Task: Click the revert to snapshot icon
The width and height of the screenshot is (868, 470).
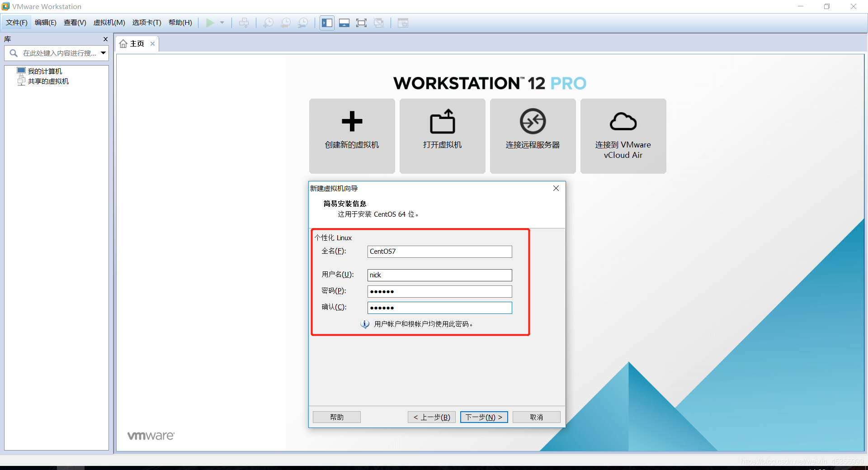Action: click(286, 23)
